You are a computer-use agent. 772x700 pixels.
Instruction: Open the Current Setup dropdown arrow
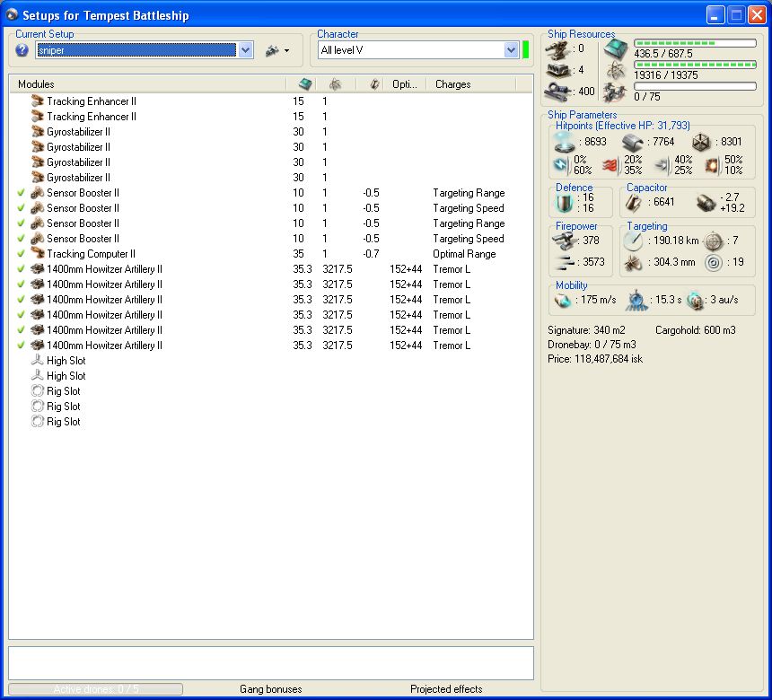(245, 50)
